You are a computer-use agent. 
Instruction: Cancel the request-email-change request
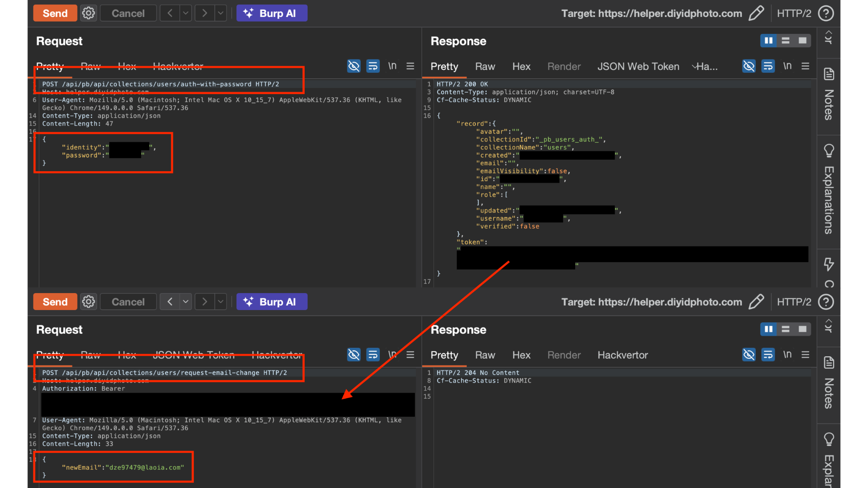pyautogui.click(x=128, y=302)
